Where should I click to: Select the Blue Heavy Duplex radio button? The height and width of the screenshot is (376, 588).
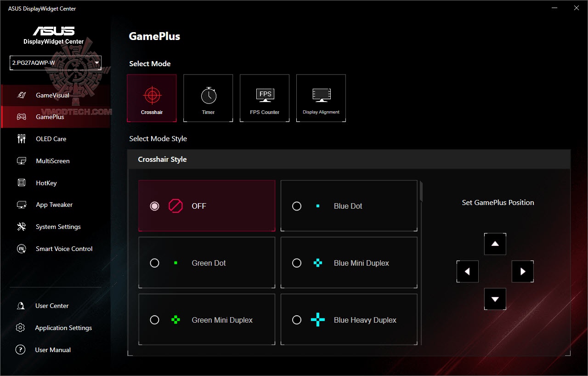pos(297,320)
